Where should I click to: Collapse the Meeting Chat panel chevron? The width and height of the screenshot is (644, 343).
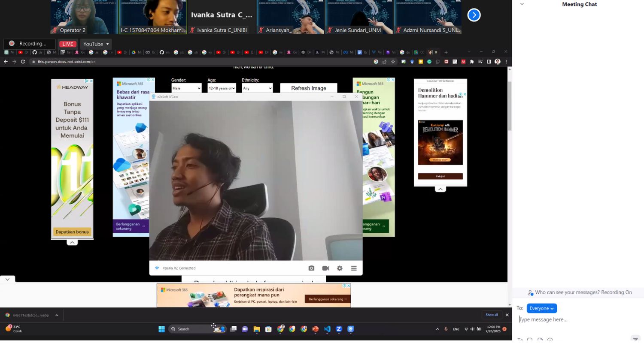(522, 4)
